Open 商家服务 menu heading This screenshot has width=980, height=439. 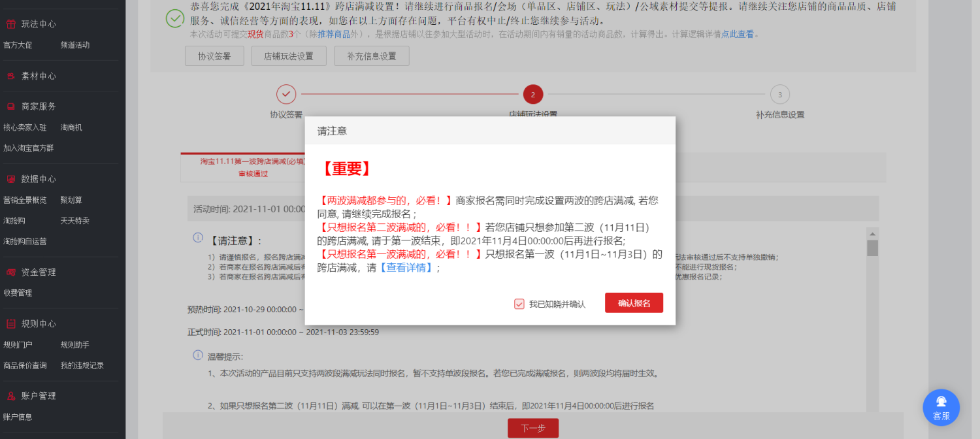click(x=39, y=106)
